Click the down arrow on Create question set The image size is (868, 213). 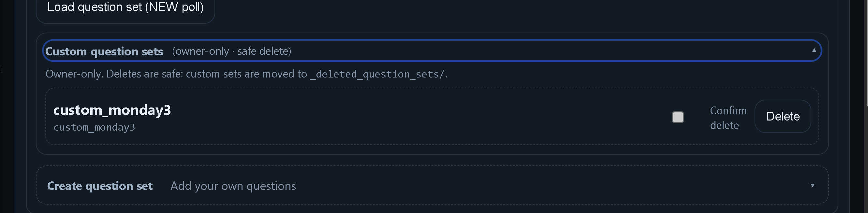812,185
